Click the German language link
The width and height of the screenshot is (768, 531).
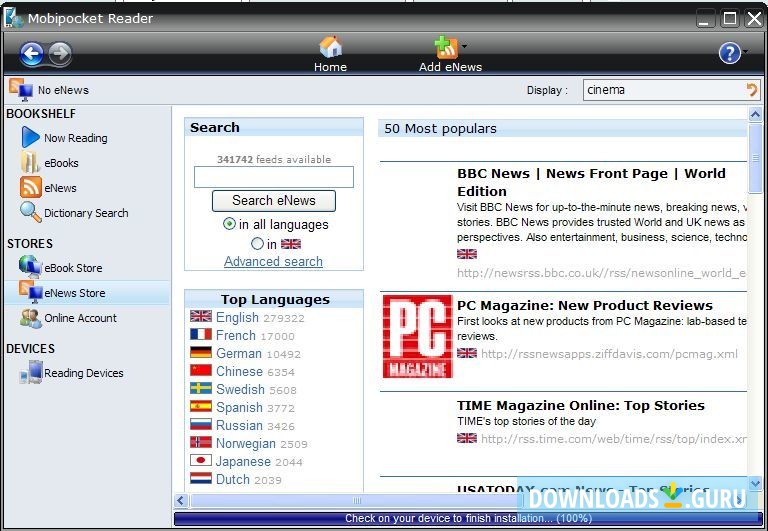239,353
